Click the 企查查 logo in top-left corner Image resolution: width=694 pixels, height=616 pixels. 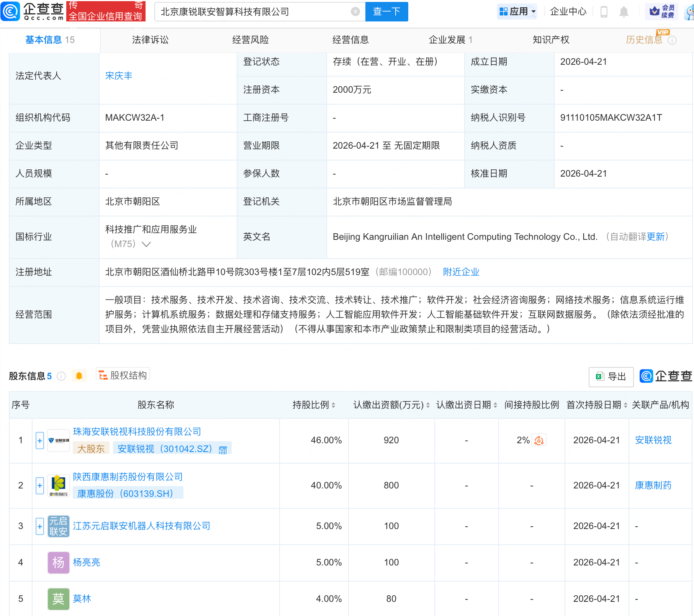(x=33, y=11)
